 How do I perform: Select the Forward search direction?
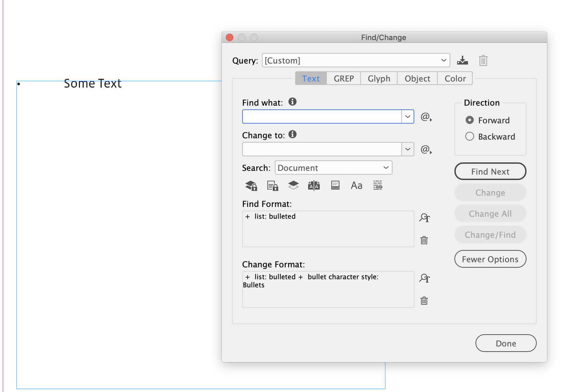[469, 120]
